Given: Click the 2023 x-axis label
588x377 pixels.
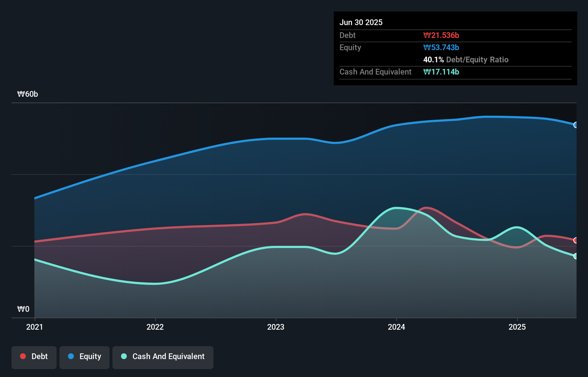Looking at the screenshot, I should tap(276, 327).
